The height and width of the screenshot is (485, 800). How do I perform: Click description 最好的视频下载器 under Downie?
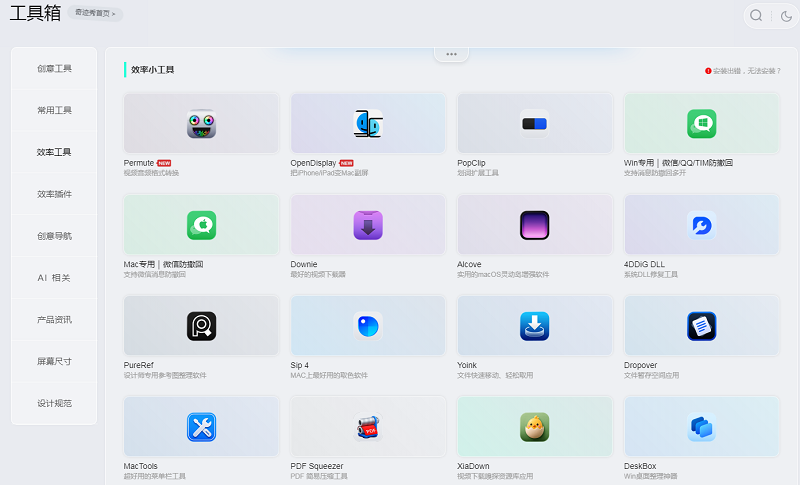(x=318, y=274)
